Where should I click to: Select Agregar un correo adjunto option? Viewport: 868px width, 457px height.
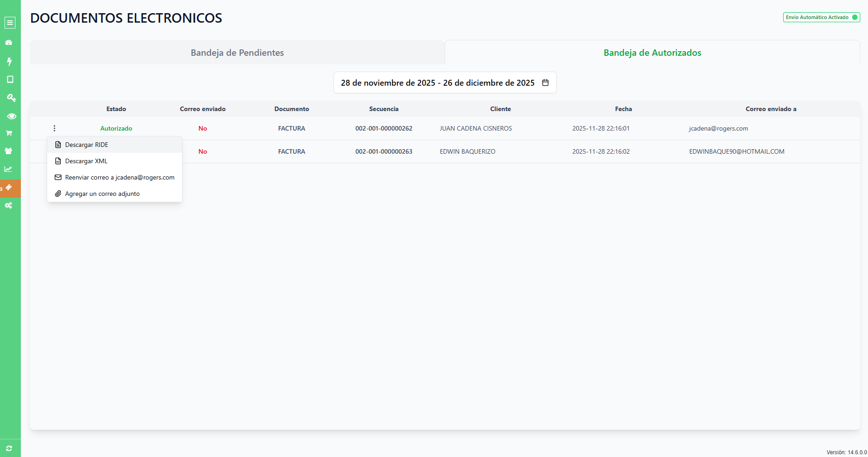click(x=114, y=194)
